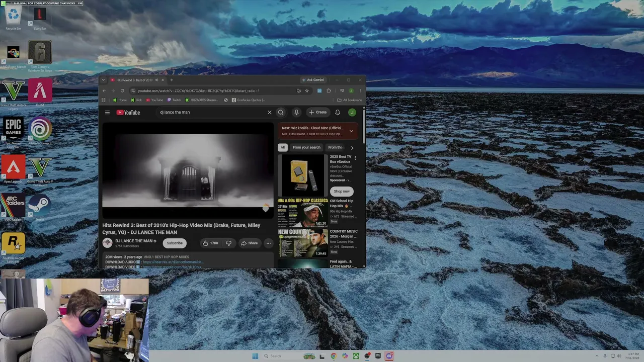Viewport: 644px width, 362px height.
Task: Go back in the Chrome browser
Action: (x=104, y=90)
